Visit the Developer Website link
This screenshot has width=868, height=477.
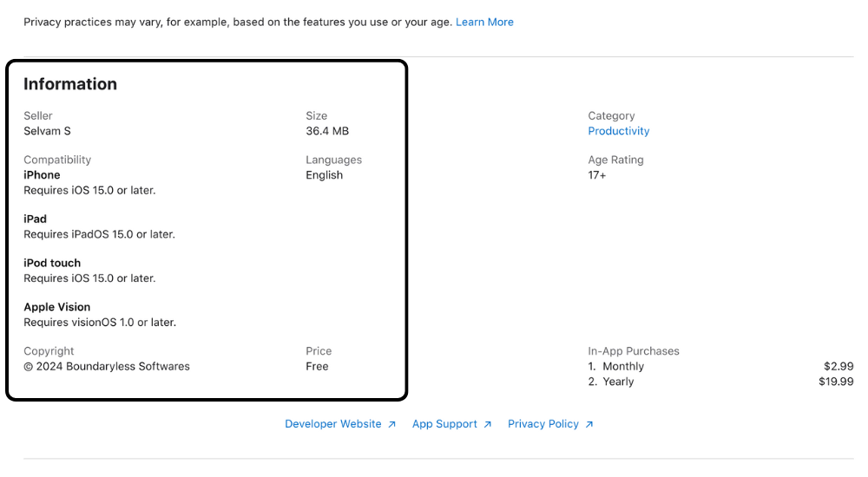333,424
